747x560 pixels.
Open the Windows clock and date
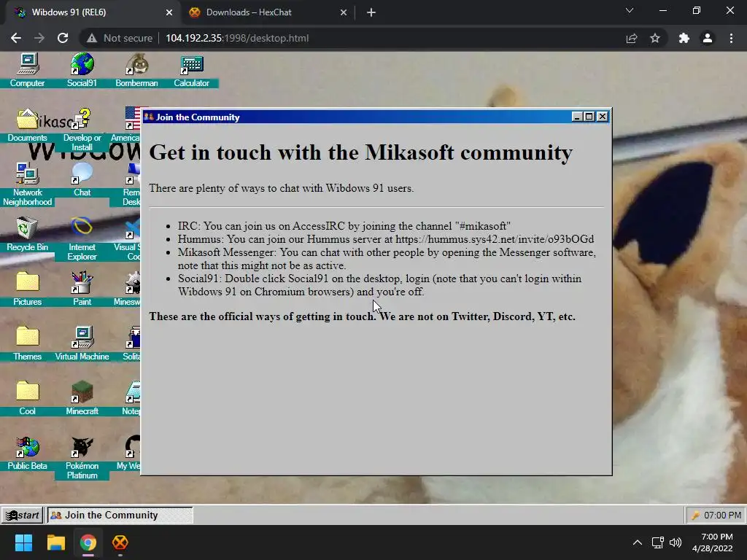(x=713, y=542)
